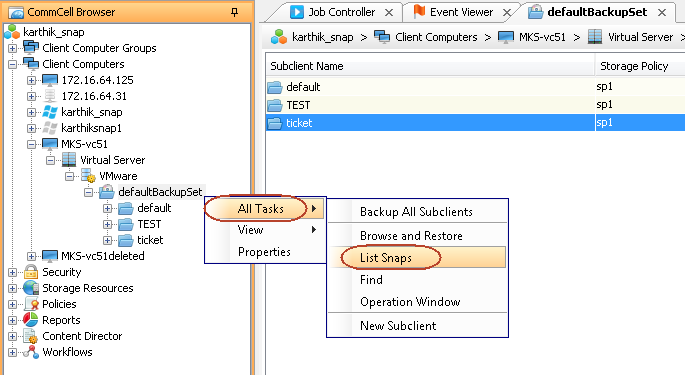This screenshot has width=685, height=375.
Task: Click the Client Computer Groups icon
Action: click(31, 48)
